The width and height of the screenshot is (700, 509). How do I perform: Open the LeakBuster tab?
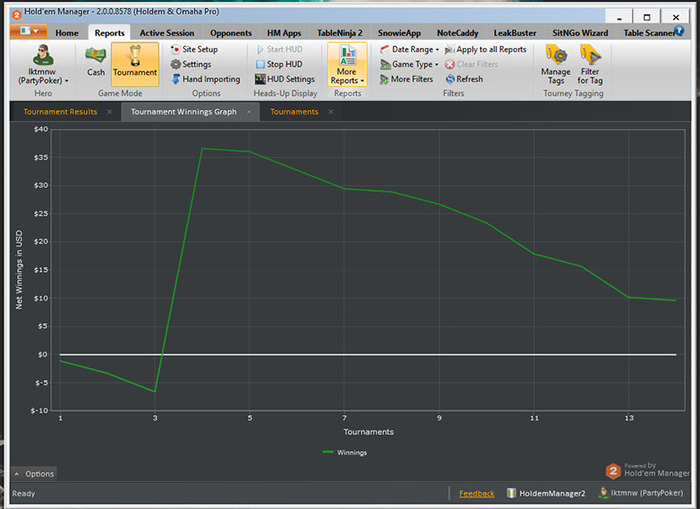point(515,33)
